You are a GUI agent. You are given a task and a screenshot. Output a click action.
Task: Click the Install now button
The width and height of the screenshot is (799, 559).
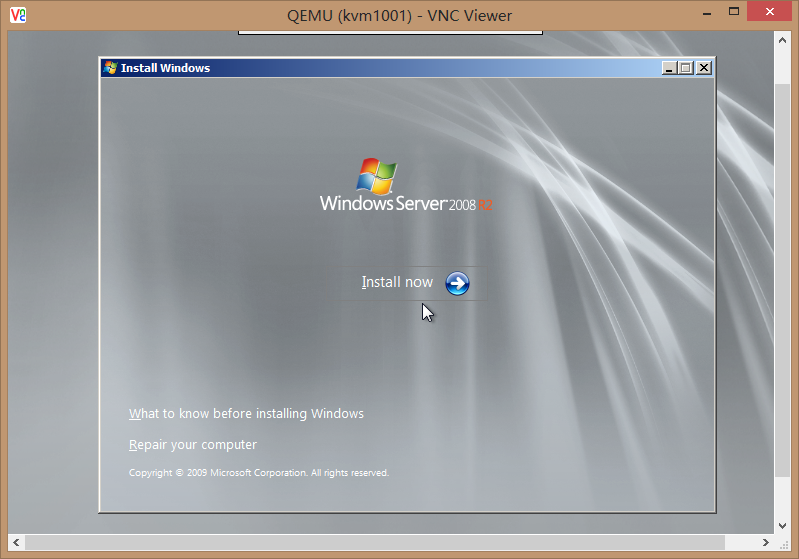tap(414, 283)
